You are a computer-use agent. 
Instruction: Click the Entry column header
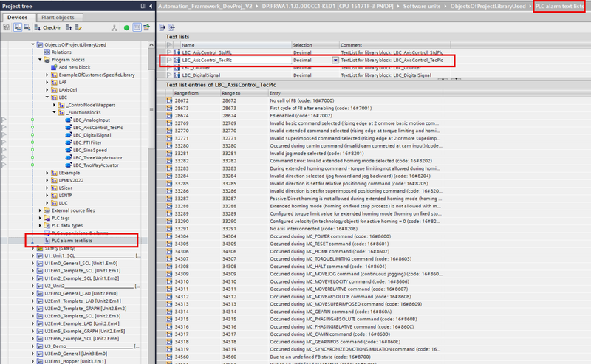(355, 93)
